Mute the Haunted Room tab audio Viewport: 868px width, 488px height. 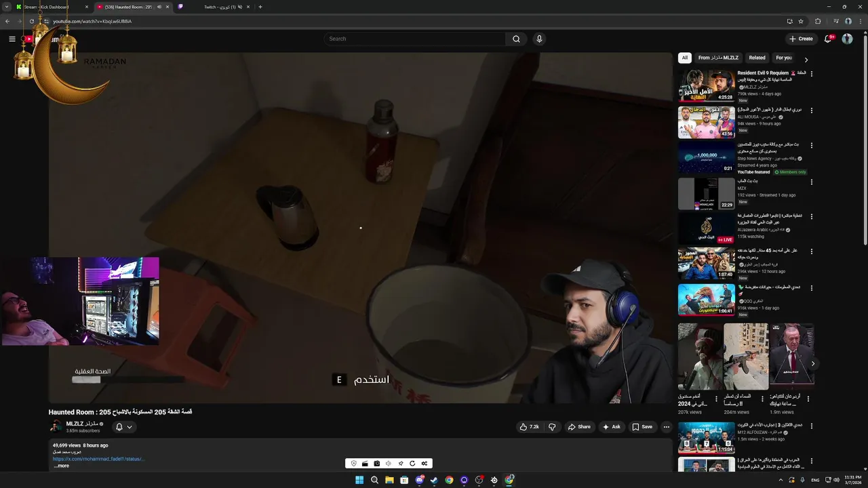coord(159,7)
